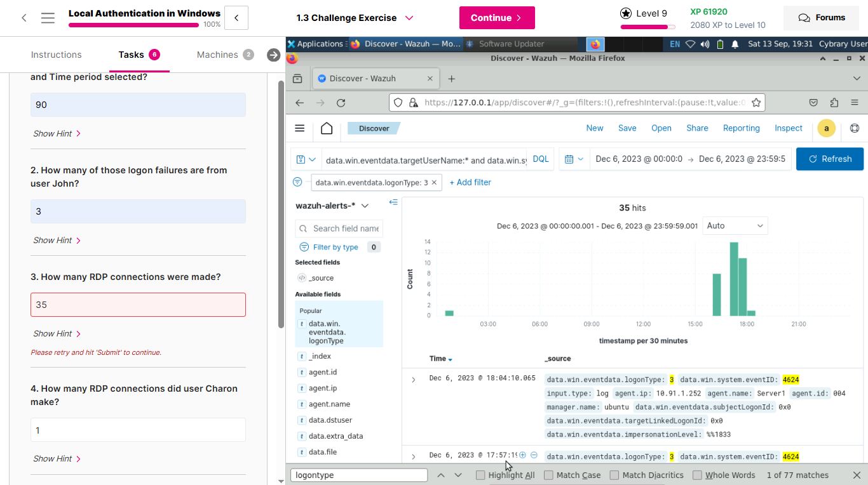Enable the Highlight All checkbox
The width and height of the screenshot is (868, 485).
[x=480, y=475]
